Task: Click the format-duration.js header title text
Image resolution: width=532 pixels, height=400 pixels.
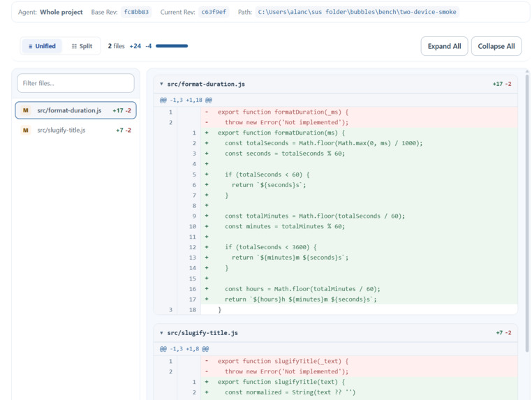Action: pos(206,84)
